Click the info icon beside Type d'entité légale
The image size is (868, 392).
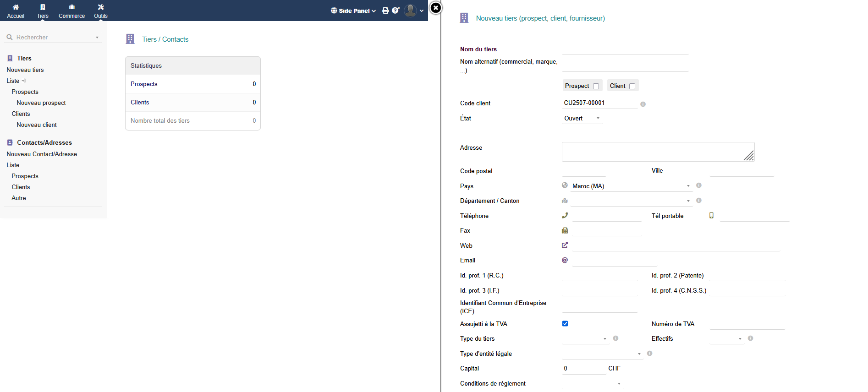tap(649, 354)
